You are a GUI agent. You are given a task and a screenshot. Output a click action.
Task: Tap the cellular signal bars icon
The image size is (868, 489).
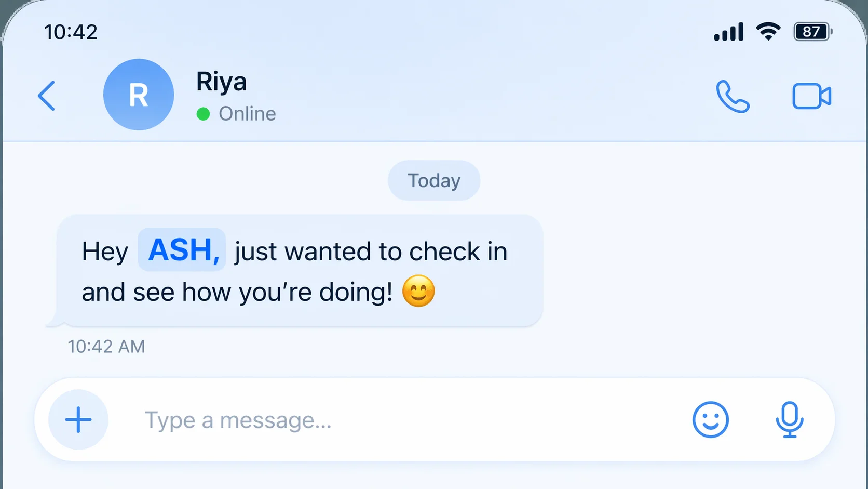coord(729,32)
